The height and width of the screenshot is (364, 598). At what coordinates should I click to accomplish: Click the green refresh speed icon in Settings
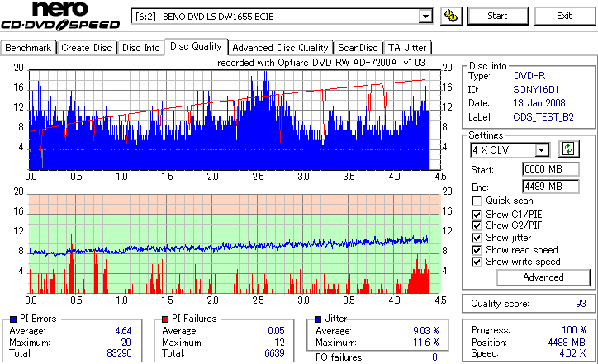click(x=568, y=149)
